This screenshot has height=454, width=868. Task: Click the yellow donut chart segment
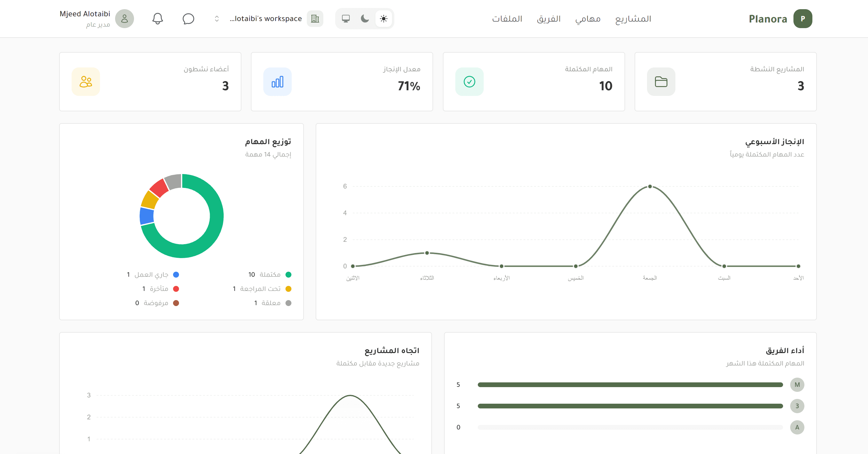click(x=150, y=200)
